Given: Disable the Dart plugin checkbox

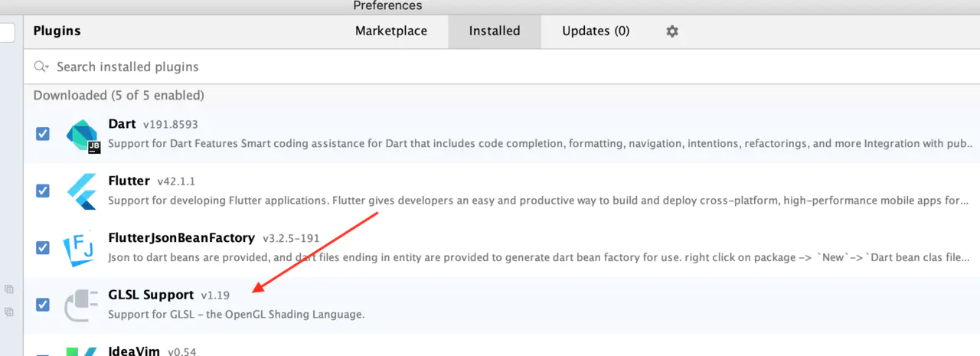Looking at the screenshot, I should (43, 134).
